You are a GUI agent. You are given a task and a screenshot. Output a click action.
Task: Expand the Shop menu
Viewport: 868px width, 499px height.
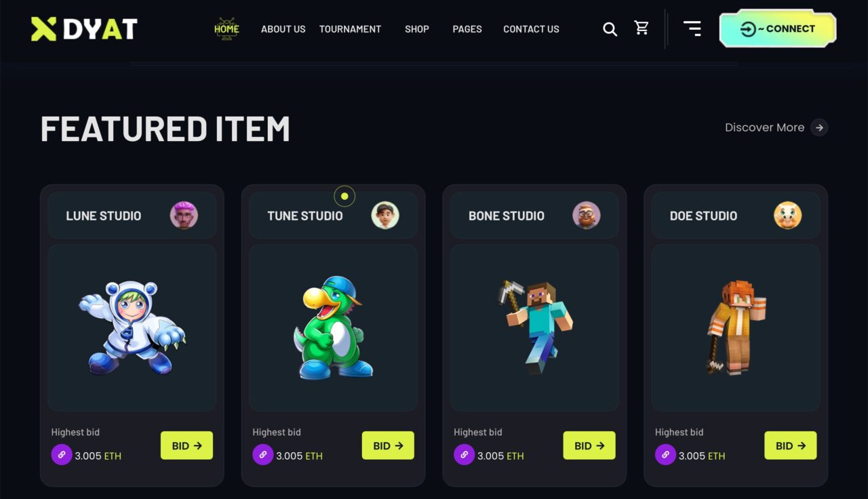pyautogui.click(x=417, y=29)
